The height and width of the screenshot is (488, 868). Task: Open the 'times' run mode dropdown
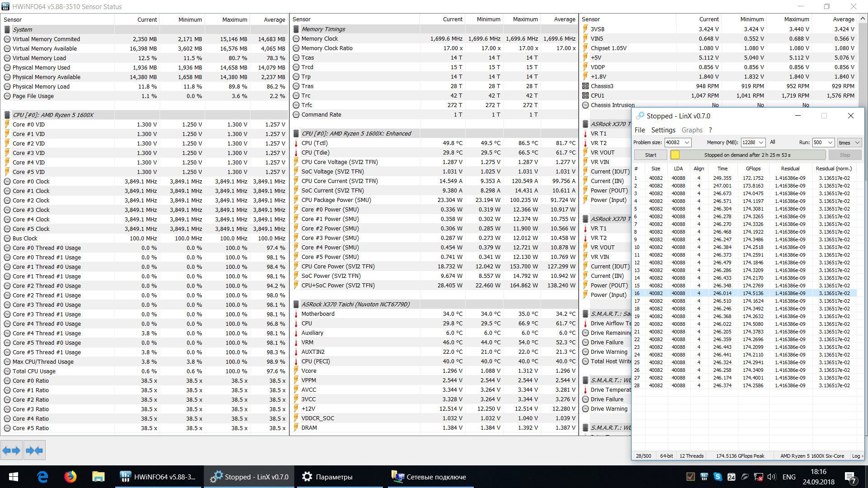[849, 142]
